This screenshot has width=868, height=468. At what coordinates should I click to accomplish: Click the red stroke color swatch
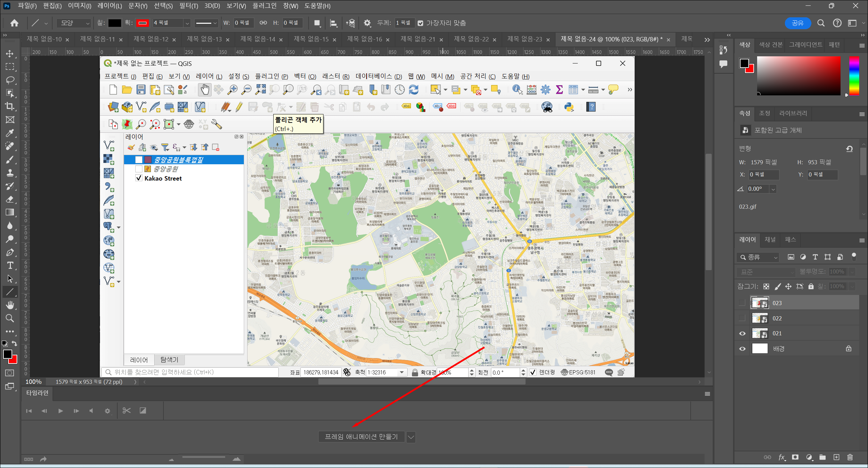142,23
